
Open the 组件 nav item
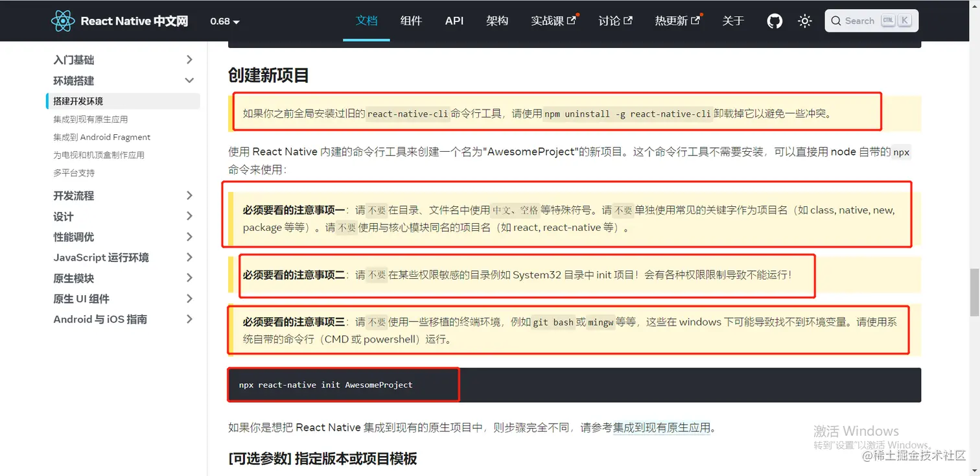click(411, 21)
